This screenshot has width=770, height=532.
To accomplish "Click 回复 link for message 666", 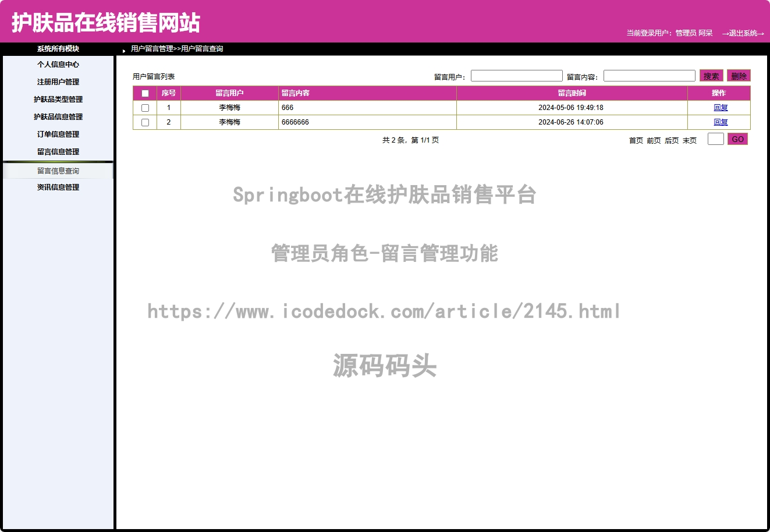I will 721,108.
